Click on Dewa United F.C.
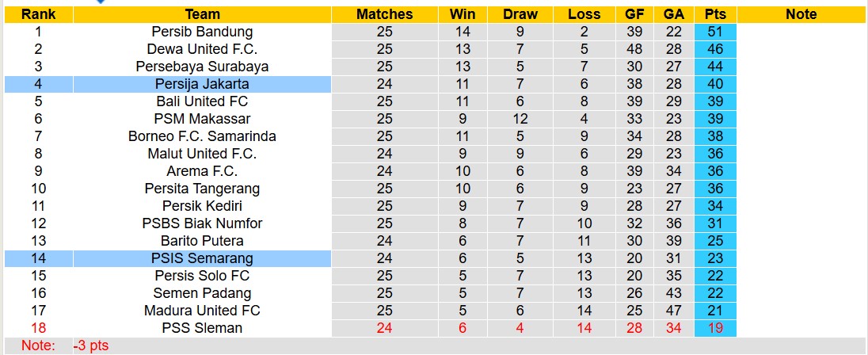The image size is (868, 355). click(202, 49)
